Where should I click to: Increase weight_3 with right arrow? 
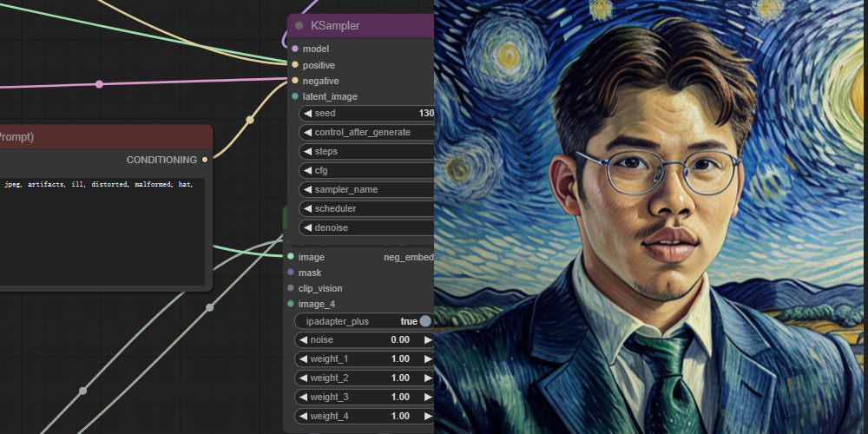[x=427, y=397]
